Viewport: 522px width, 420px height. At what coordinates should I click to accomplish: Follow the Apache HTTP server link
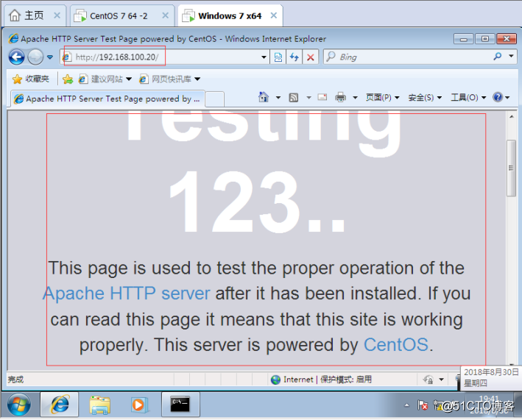pyautogui.click(x=126, y=293)
